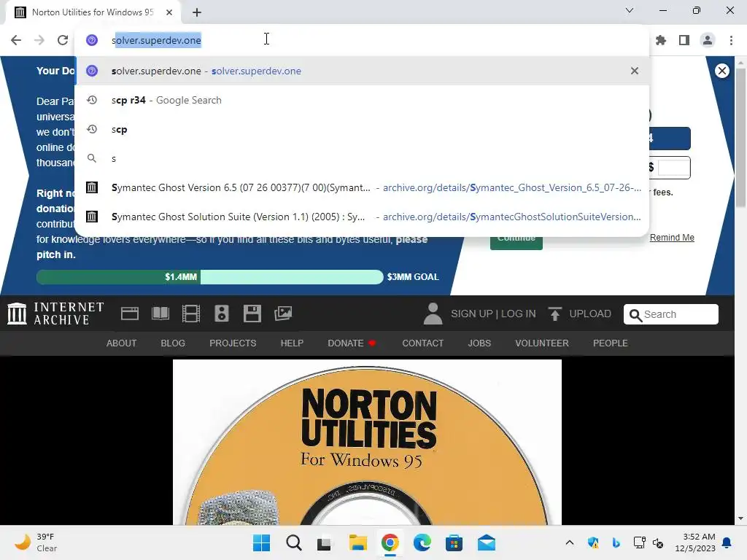
Task: Open the Internet Archive logo home link
Action: point(55,314)
